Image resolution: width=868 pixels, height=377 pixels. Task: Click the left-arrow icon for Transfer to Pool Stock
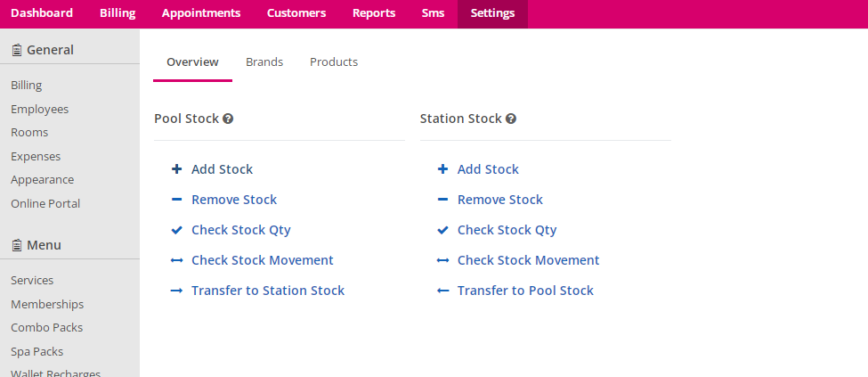442,291
